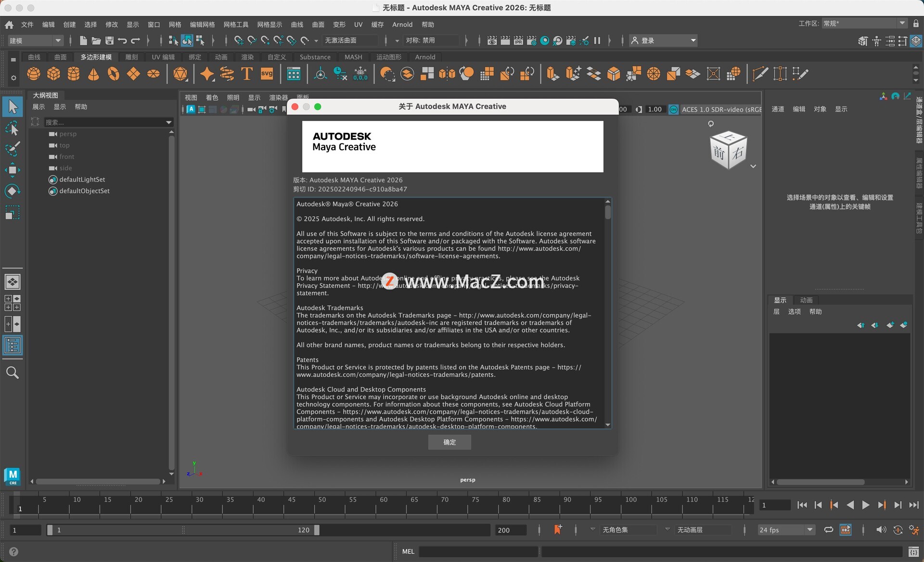The height and width of the screenshot is (562, 924).
Task: Click the Redo arrow icon
Action: coord(136,40)
